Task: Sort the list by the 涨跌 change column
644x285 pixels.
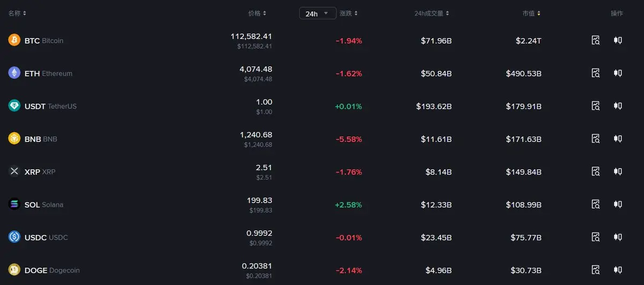Action: coord(348,13)
